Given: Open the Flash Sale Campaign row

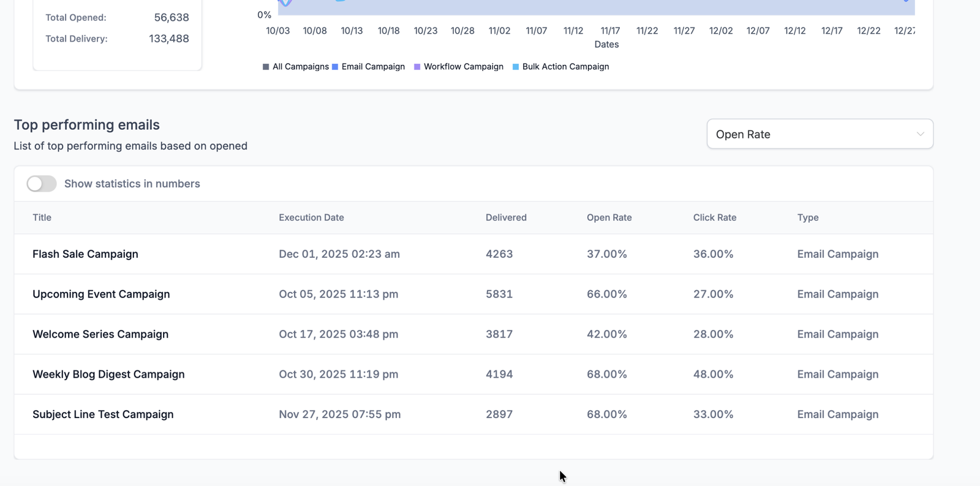Looking at the screenshot, I should pyautogui.click(x=85, y=254).
